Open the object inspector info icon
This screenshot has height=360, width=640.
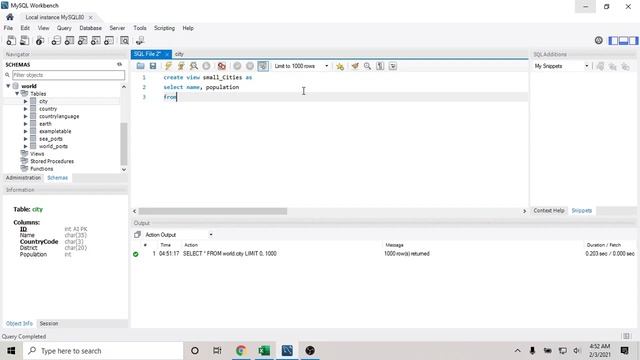40,40
